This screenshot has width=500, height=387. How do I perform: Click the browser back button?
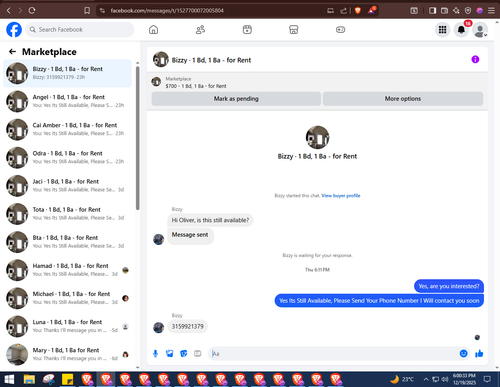tap(9, 11)
